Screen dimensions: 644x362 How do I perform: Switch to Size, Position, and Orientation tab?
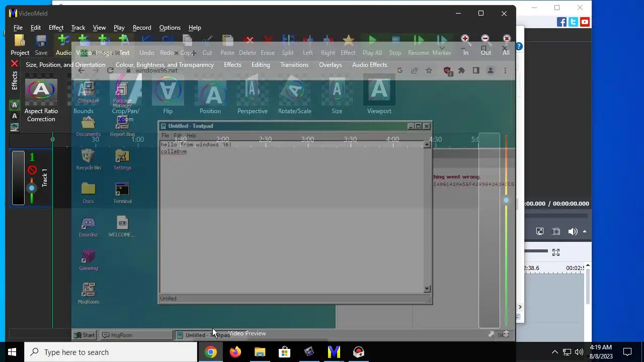point(65,65)
